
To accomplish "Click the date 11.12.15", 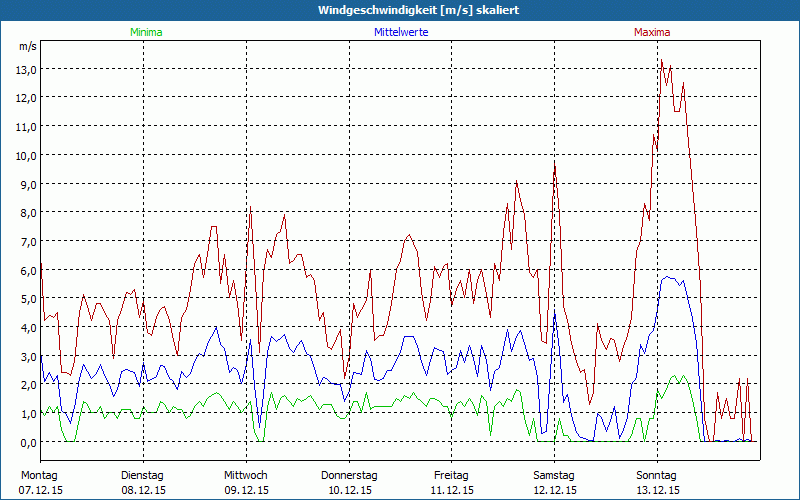I will click(x=452, y=490).
